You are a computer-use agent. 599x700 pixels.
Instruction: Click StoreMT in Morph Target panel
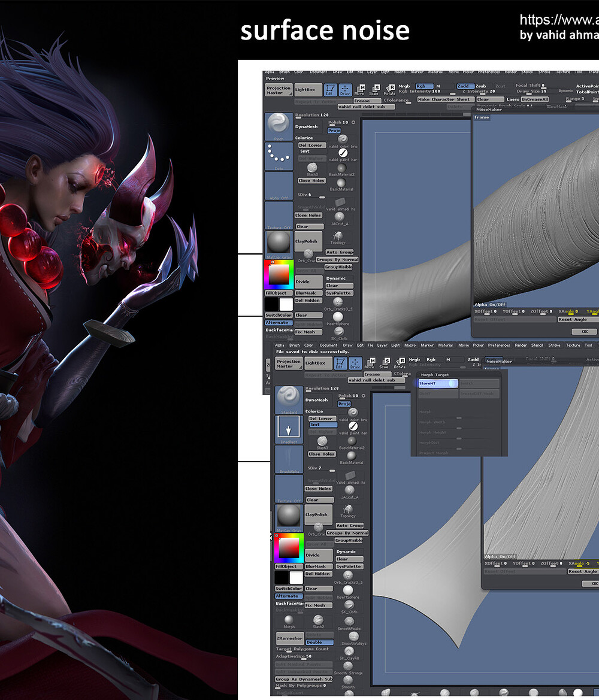pos(438,383)
